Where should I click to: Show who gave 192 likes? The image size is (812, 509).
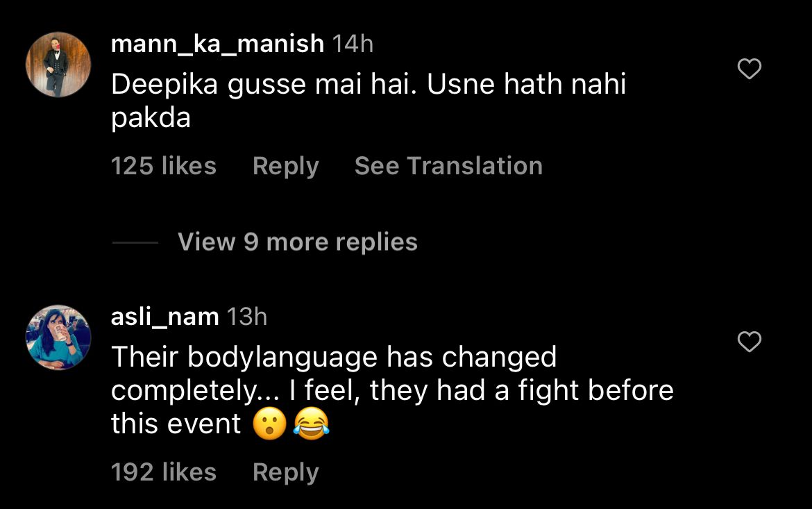click(x=163, y=472)
